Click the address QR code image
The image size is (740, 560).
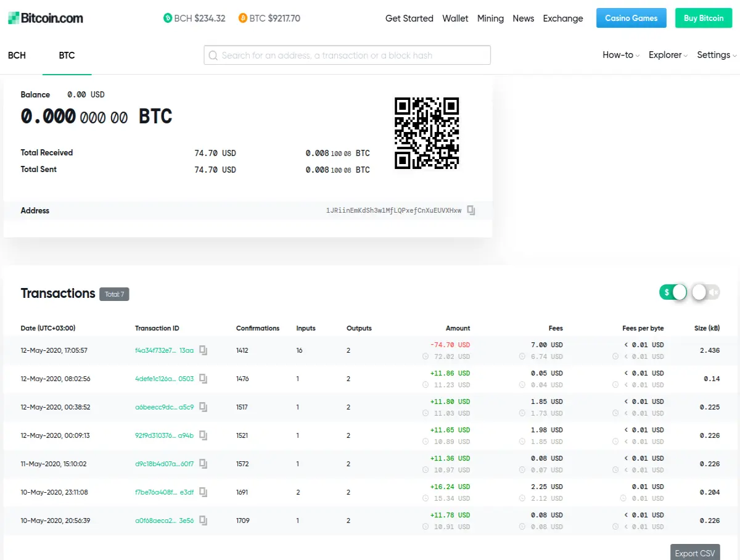[x=427, y=133]
